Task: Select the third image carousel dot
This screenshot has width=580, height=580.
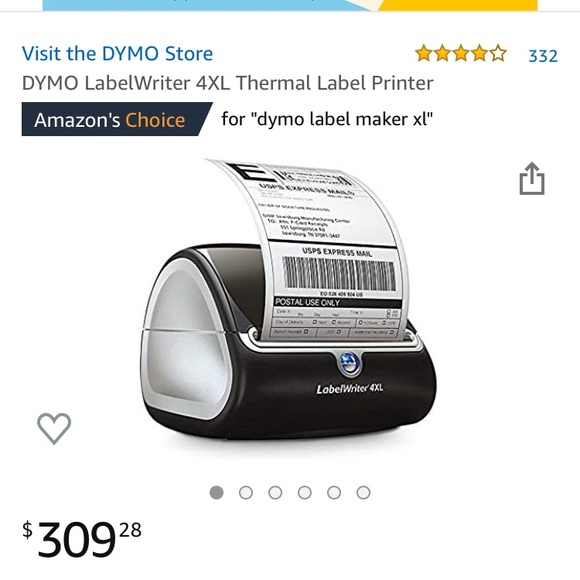Action: pyautogui.click(x=275, y=492)
